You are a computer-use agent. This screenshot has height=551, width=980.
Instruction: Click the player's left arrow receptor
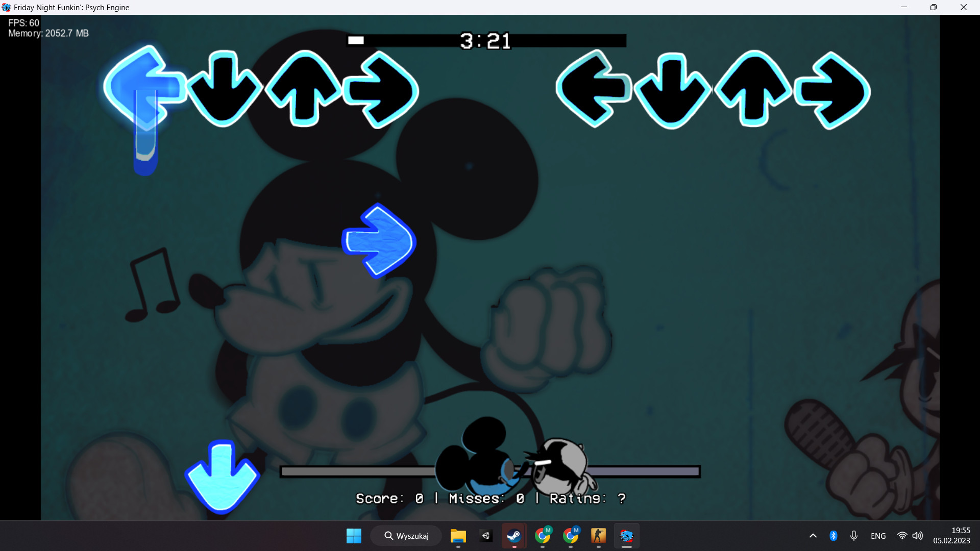pyautogui.click(x=594, y=89)
